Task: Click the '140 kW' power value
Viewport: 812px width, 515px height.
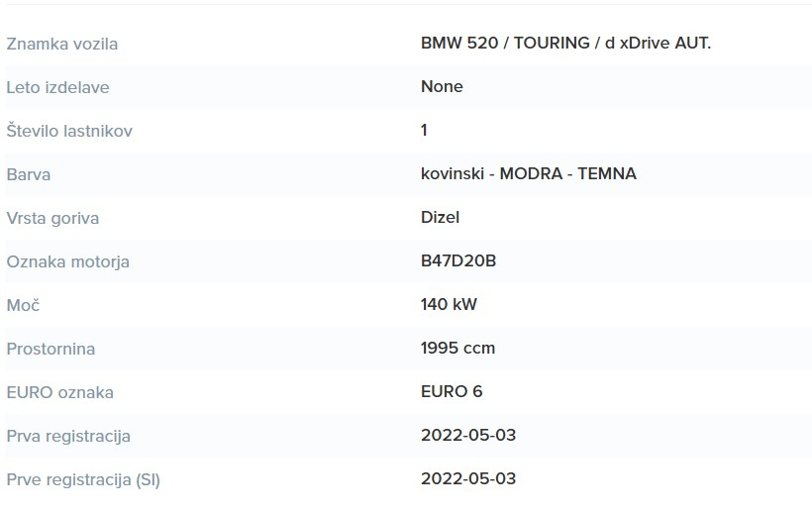Action: (449, 304)
